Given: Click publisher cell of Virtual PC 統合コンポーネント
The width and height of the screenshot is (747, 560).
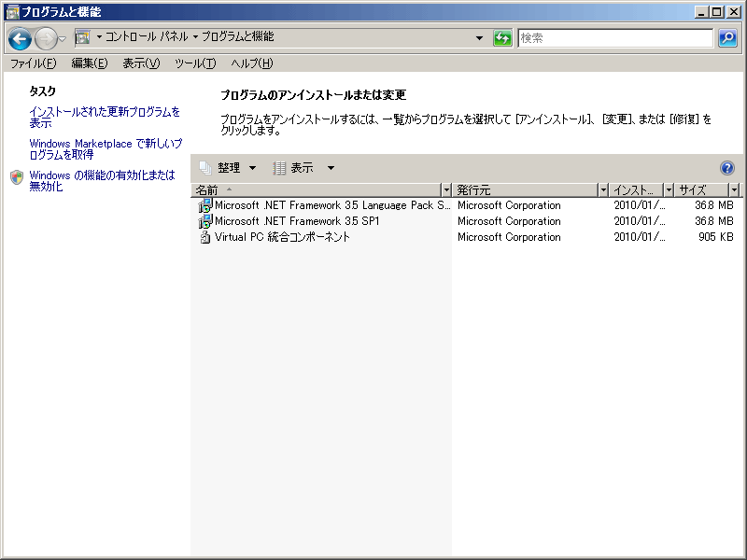Looking at the screenshot, I should click(509, 237).
